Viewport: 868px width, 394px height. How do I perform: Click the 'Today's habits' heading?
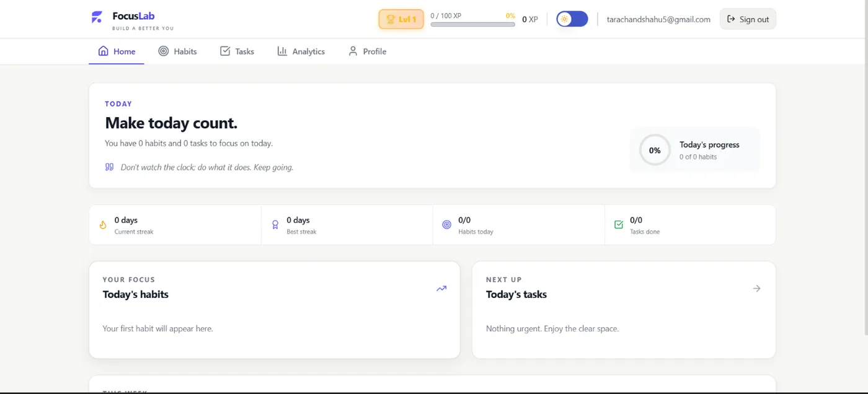[x=136, y=294]
